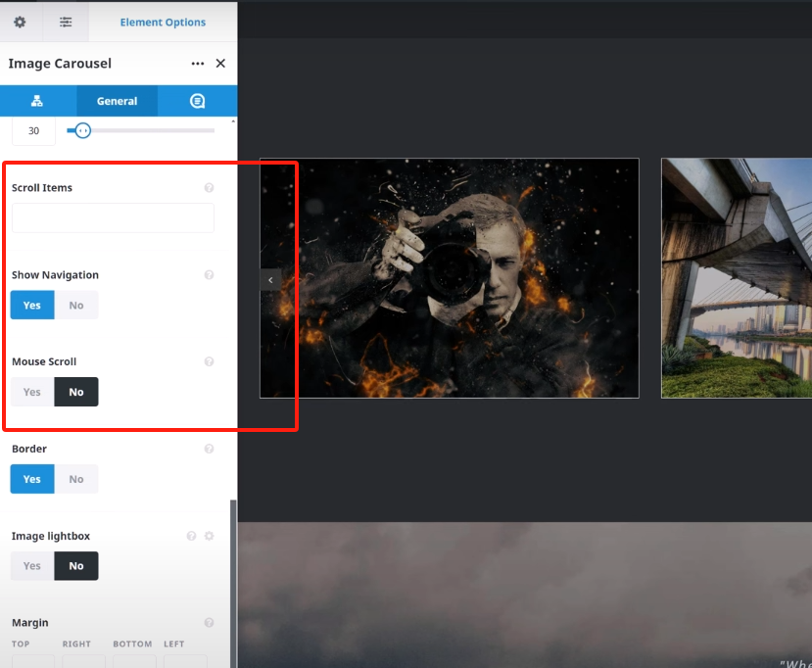Click the sliders preferences icon

click(x=66, y=22)
